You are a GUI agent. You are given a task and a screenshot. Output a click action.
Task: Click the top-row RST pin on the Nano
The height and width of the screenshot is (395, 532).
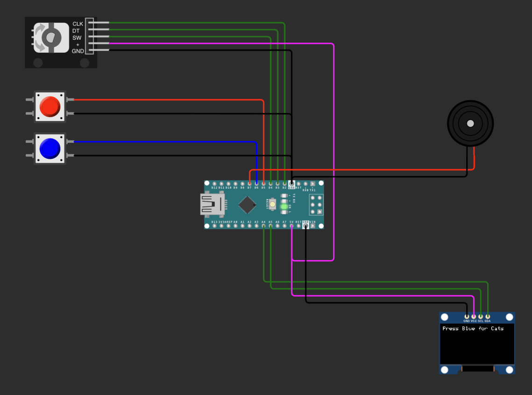[298, 184]
